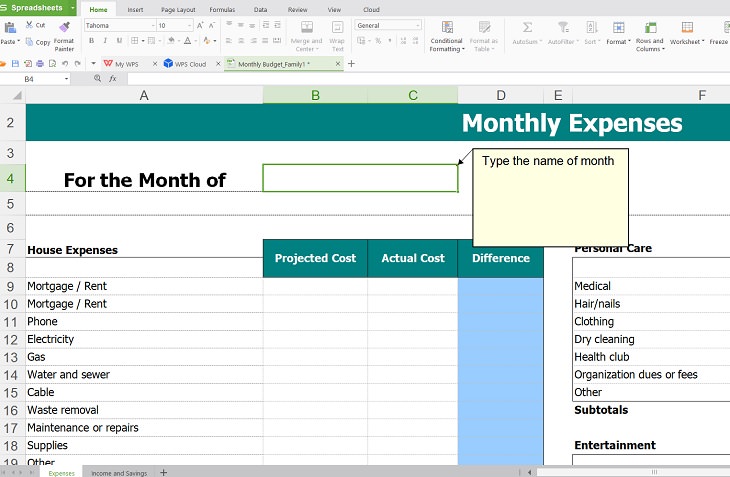Toggle Underline formatting
Viewport: 730px width, 477px height.
(x=119, y=41)
